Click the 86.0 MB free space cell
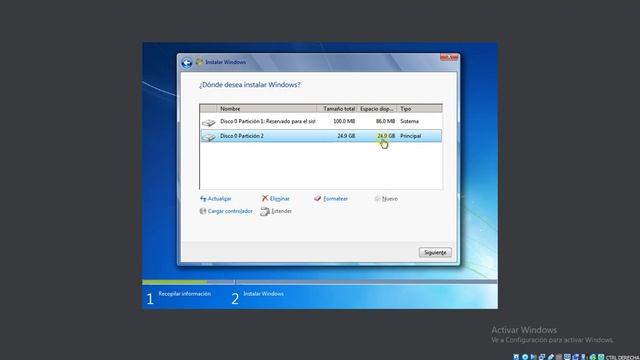Image resolution: width=640 pixels, height=360 pixels. [385, 121]
